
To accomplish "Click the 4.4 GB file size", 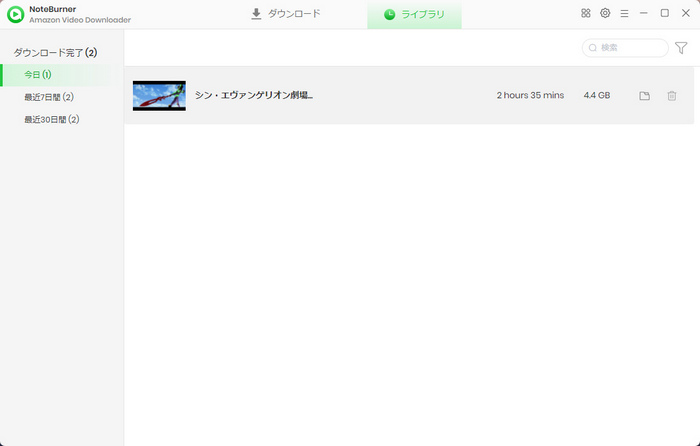I will [x=597, y=95].
